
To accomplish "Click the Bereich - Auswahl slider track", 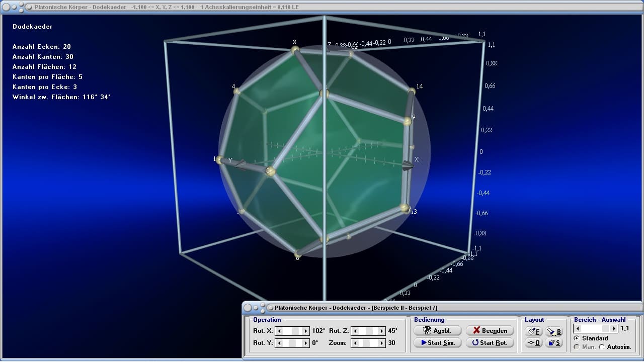I will pyautogui.click(x=596, y=328).
